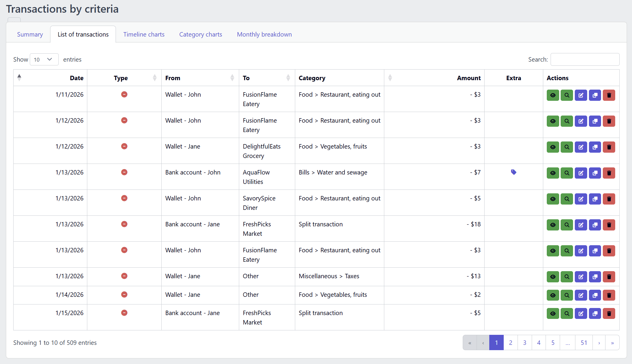Click the small tab above Summary
The width and height of the screenshot is (632, 364).
(14, 20)
